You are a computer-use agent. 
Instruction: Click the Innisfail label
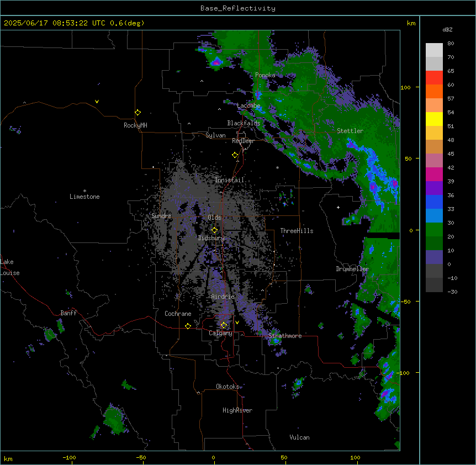[x=229, y=180]
